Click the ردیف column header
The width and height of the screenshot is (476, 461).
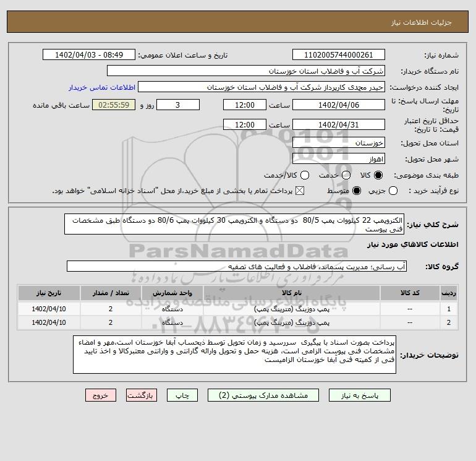coord(449,293)
